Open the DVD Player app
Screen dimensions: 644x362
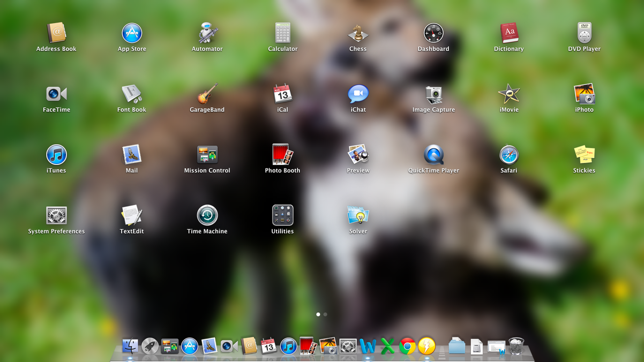point(585,33)
